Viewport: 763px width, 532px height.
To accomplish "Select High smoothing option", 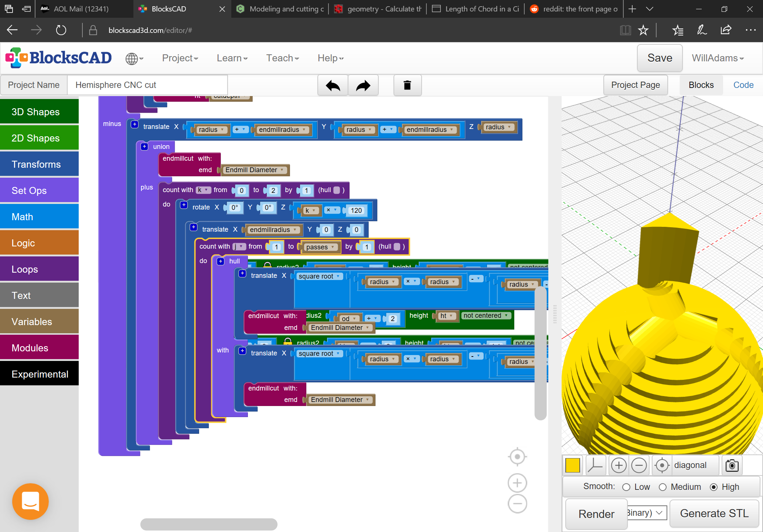I will [x=714, y=487].
